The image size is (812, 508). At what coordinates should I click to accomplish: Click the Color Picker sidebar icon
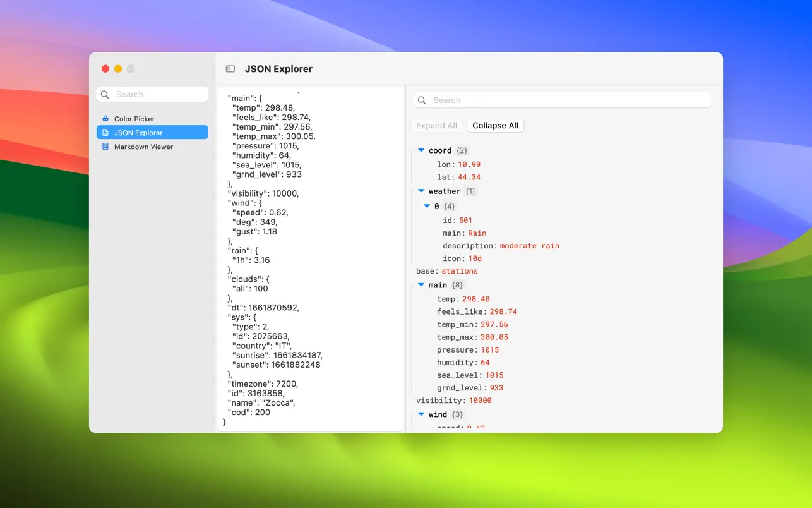coord(105,119)
